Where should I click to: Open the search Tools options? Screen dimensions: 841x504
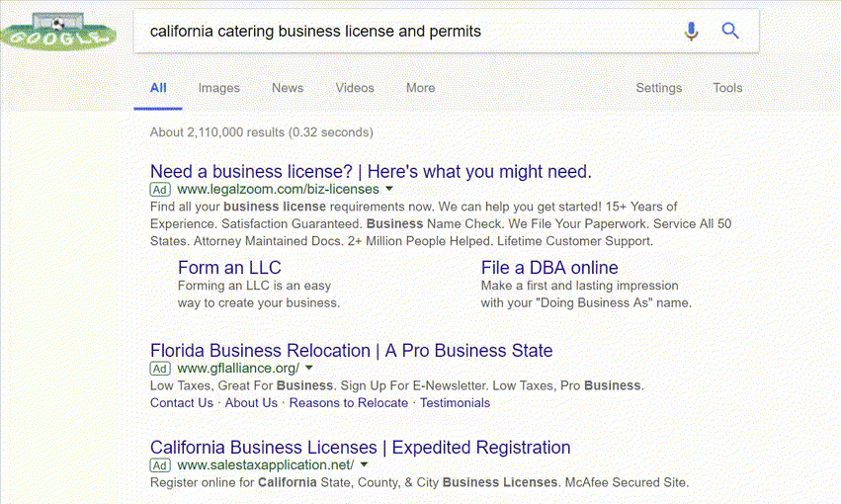coord(727,88)
